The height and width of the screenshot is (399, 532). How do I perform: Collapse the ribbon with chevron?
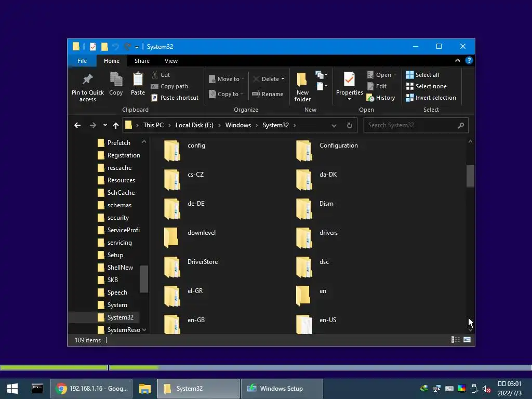458,60
